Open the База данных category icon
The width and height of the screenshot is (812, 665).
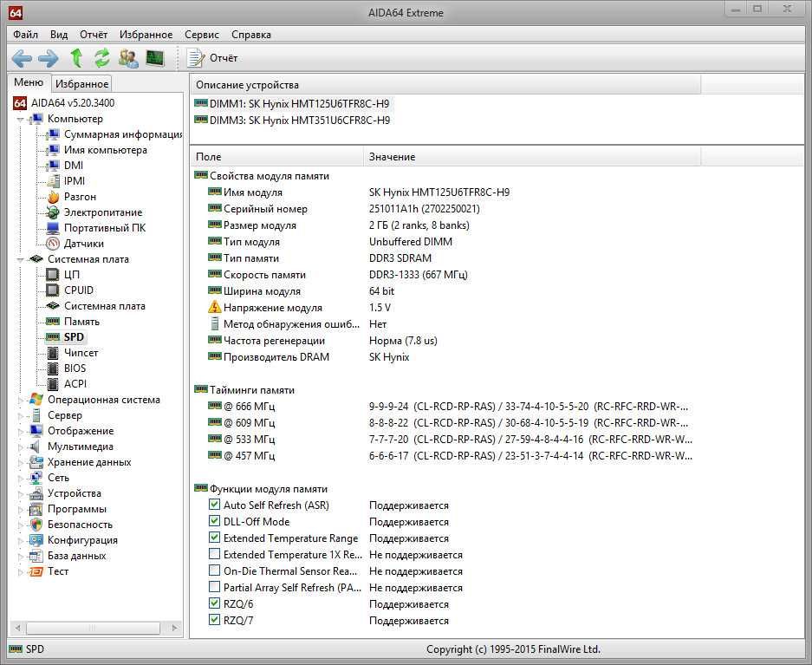tap(36, 556)
